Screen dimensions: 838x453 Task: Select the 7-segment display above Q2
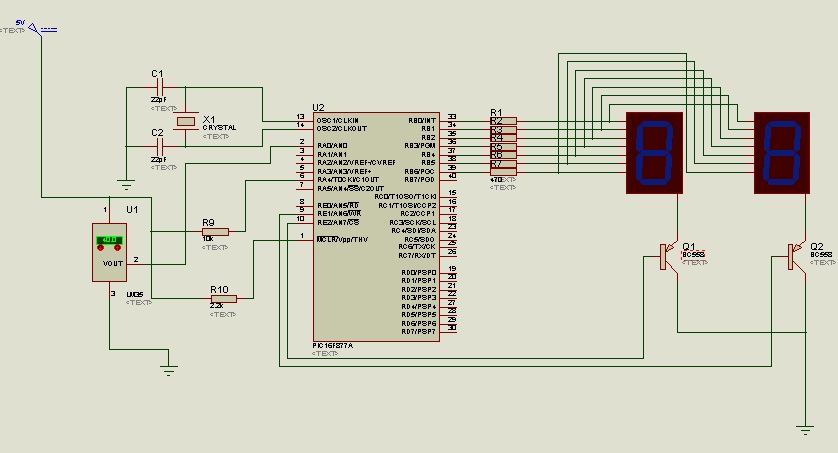click(x=782, y=153)
